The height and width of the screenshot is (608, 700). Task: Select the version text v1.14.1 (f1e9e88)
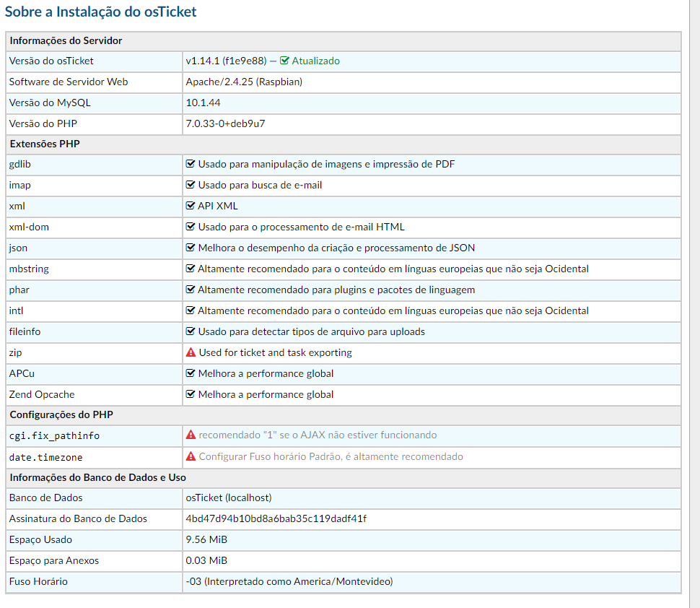[227, 61]
